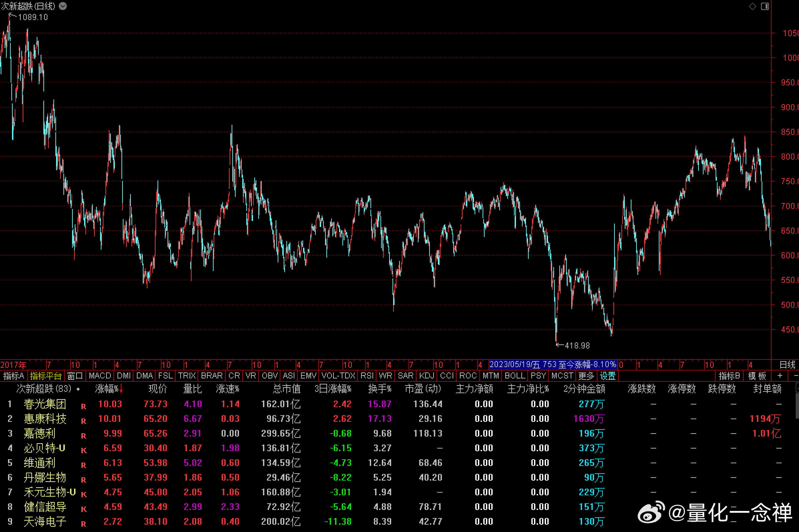Click the dot icon after 次新超跌(83)

[x=78, y=389]
